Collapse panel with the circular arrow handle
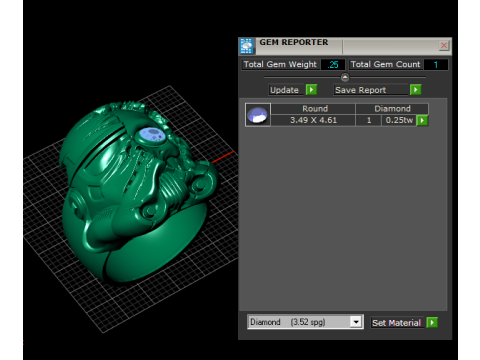 coord(345,77)
